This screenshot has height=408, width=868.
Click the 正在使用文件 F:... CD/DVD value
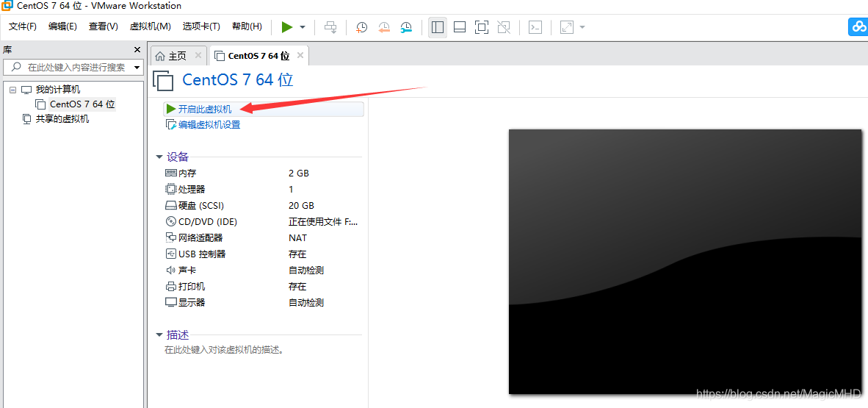(323, 222)
